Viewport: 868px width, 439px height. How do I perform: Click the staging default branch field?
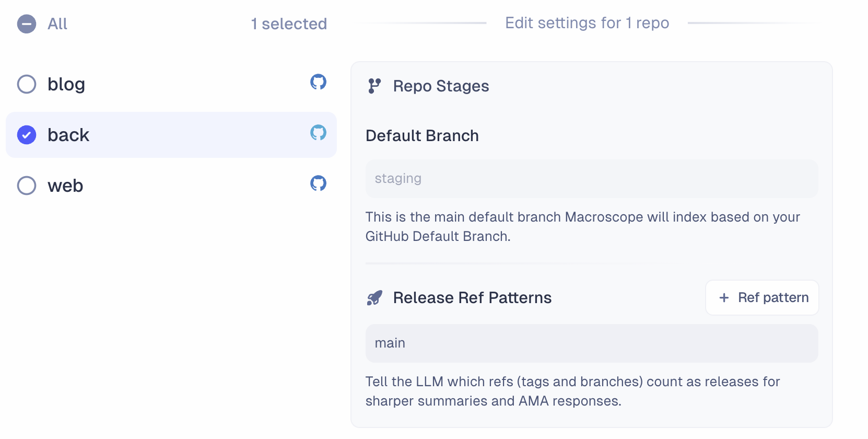(591, 179)
